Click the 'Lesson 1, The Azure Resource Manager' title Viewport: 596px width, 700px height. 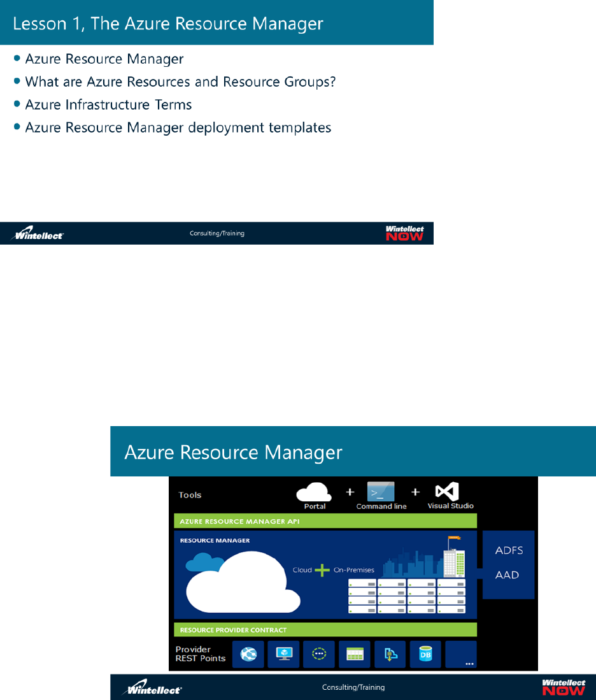tap(168, 24)
